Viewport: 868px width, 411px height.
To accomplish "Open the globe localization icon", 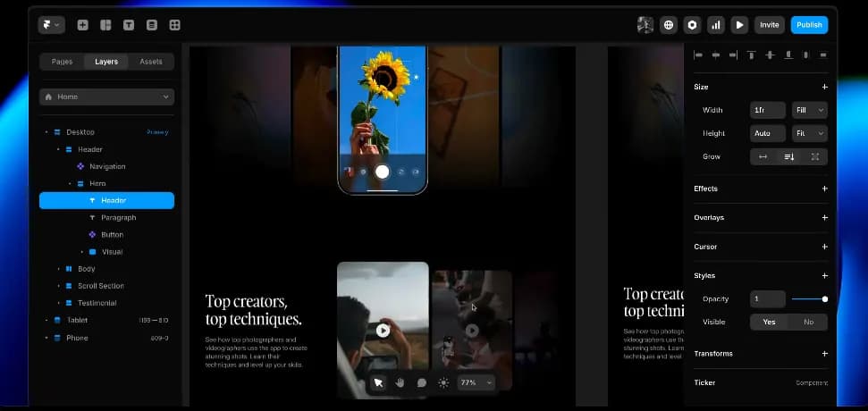I will [669, 25].
